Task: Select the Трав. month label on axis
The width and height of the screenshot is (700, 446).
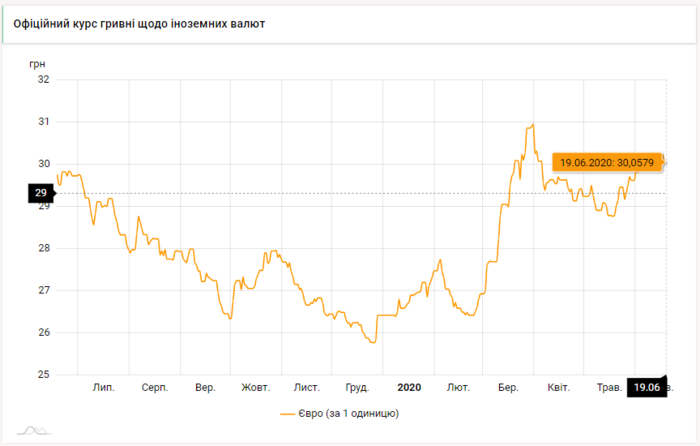Action: 609,386
